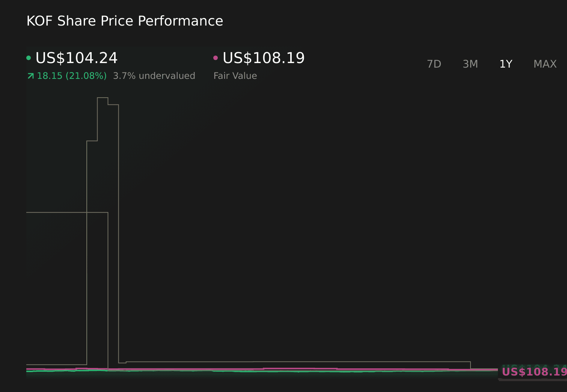Click the second-highest grey step beside the peak
567x392 pixels.
click(113, 105)
